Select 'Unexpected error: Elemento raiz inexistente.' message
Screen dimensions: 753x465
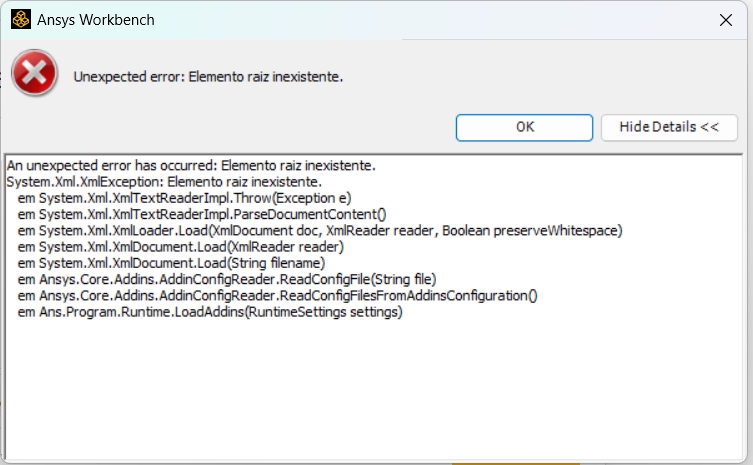[x=208, y=77]
